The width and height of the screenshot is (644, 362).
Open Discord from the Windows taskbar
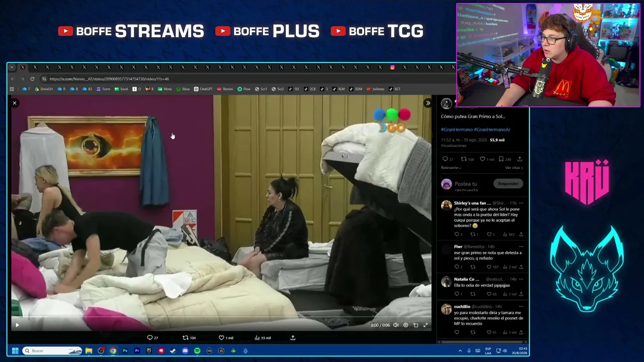(185, 351)
